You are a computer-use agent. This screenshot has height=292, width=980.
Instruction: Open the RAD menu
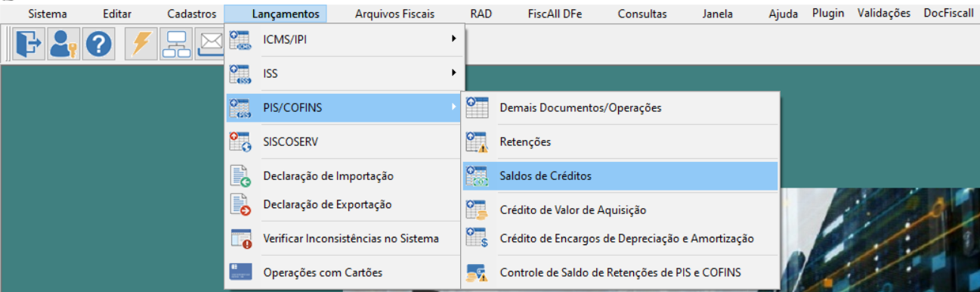click(x=481, y=14)
